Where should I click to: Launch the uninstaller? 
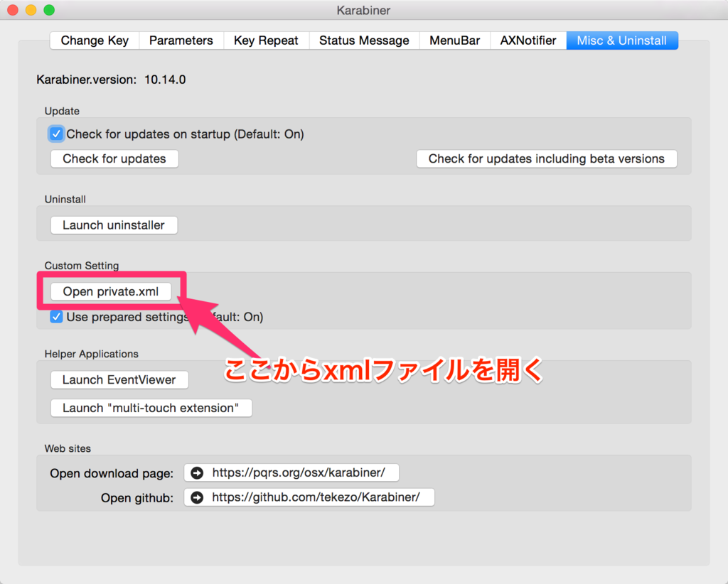click(114, 225)
